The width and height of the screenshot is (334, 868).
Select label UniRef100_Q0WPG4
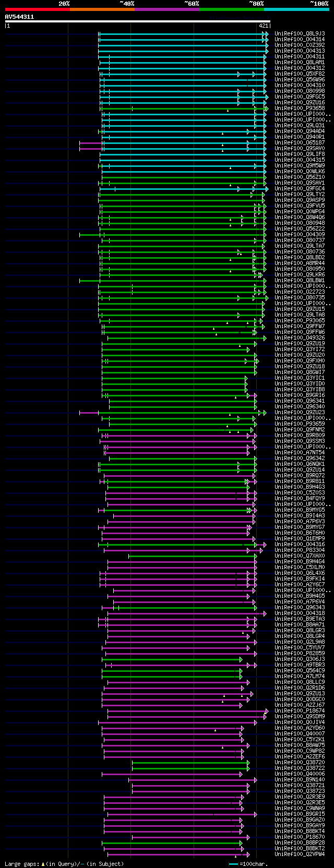click(300, 211)
